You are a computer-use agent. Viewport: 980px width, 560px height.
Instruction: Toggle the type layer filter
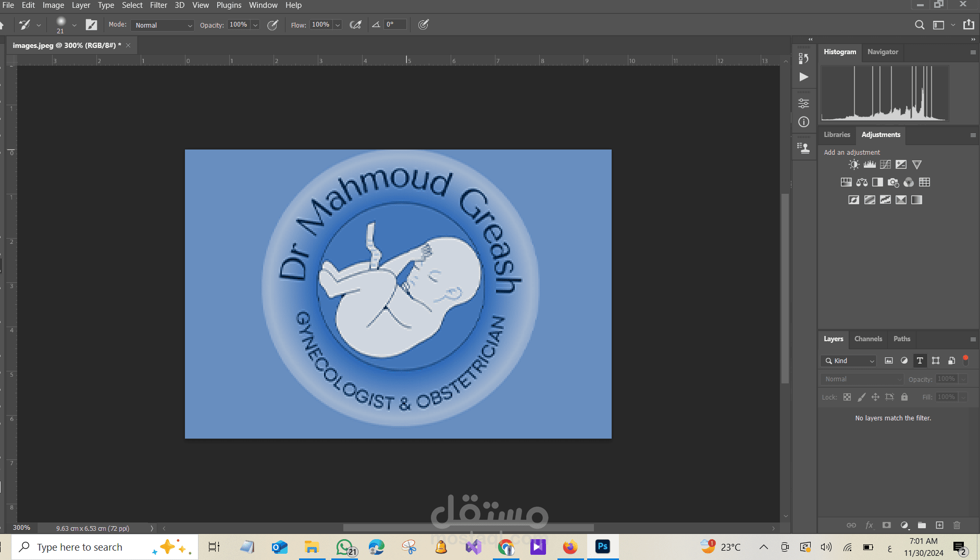pyautogui.click(x=920, y=360)
